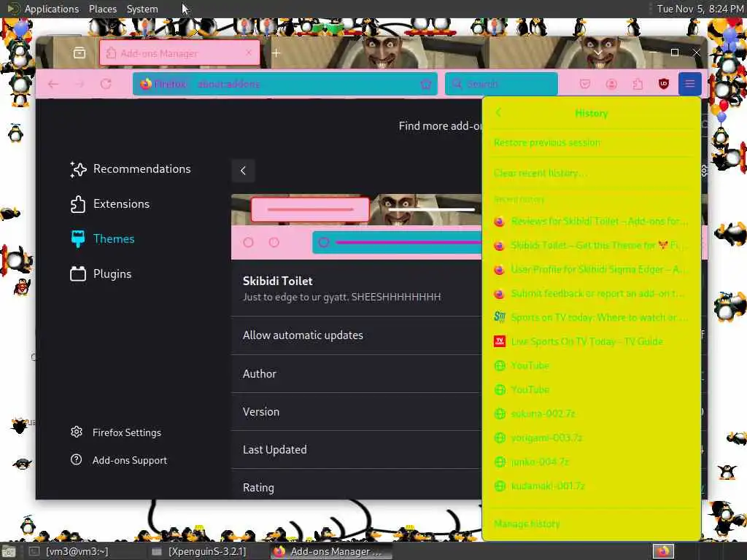
Task: Open Add-ons Support link
Action: pos(119,460)
